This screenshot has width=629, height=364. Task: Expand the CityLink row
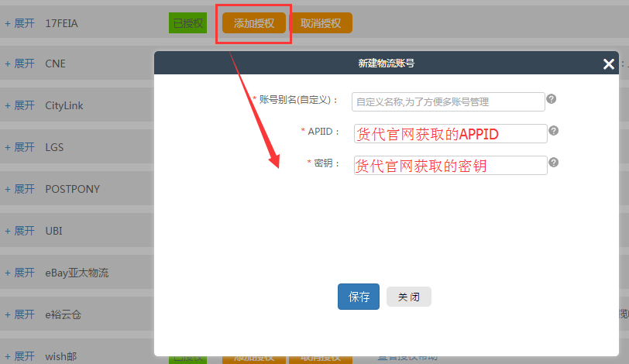coord(19,105)
